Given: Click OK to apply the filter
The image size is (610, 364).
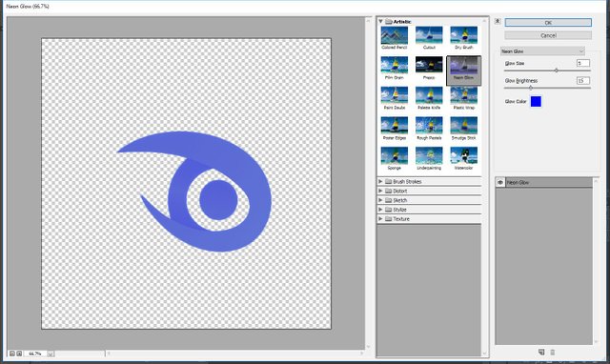Looking at the screenshot, I should [x=548, y=23].
